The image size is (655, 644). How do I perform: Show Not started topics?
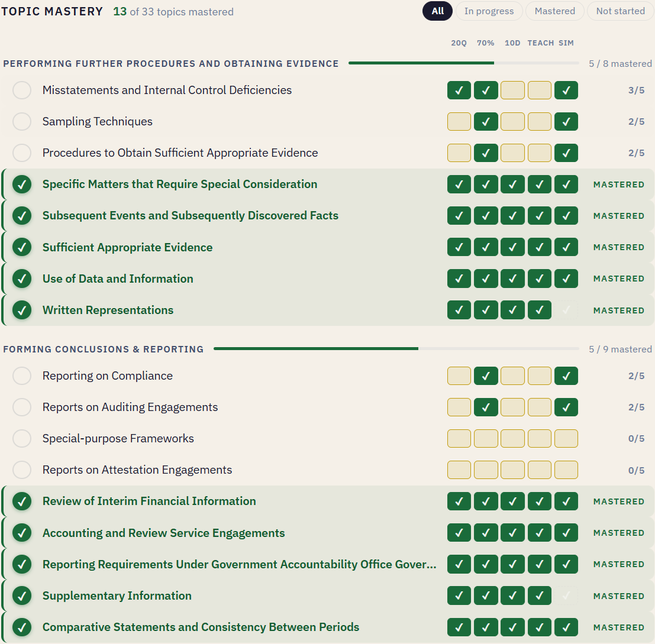620,11
